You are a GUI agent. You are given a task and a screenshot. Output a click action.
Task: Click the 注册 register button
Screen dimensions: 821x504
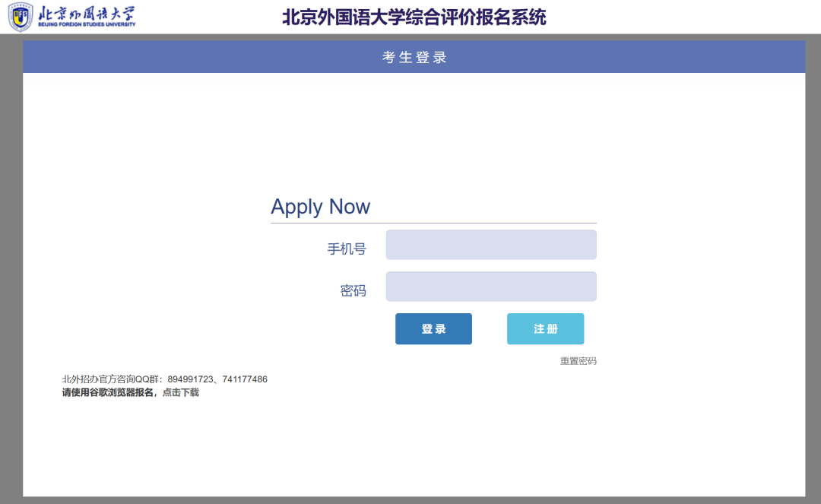click(545, 328)
